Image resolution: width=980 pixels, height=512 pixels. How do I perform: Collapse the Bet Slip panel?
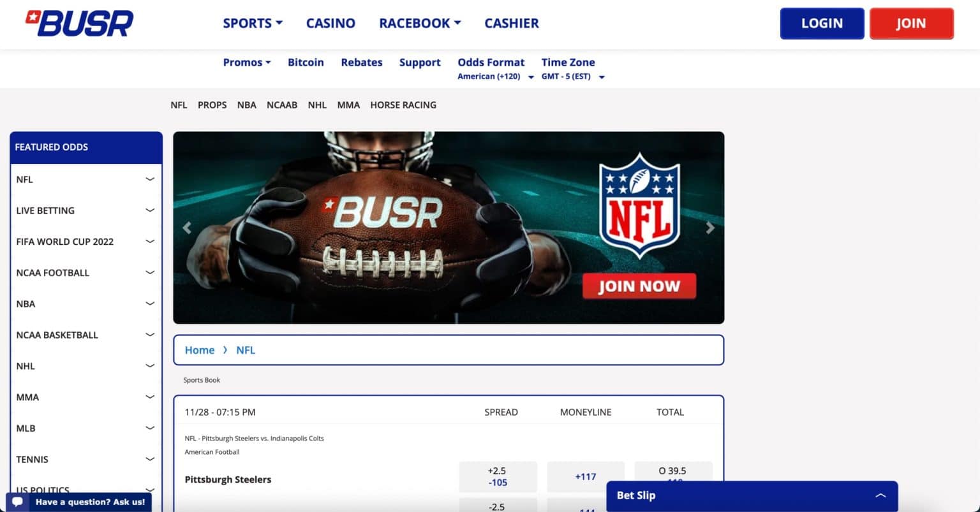880,495
